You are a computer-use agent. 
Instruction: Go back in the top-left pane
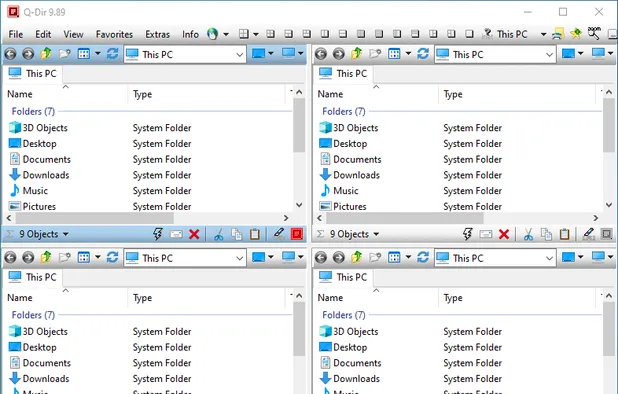(11, 54)
